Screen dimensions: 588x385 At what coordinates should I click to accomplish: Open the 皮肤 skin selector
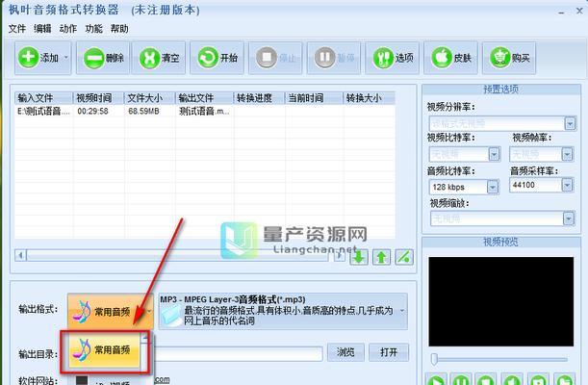[451, 58]
